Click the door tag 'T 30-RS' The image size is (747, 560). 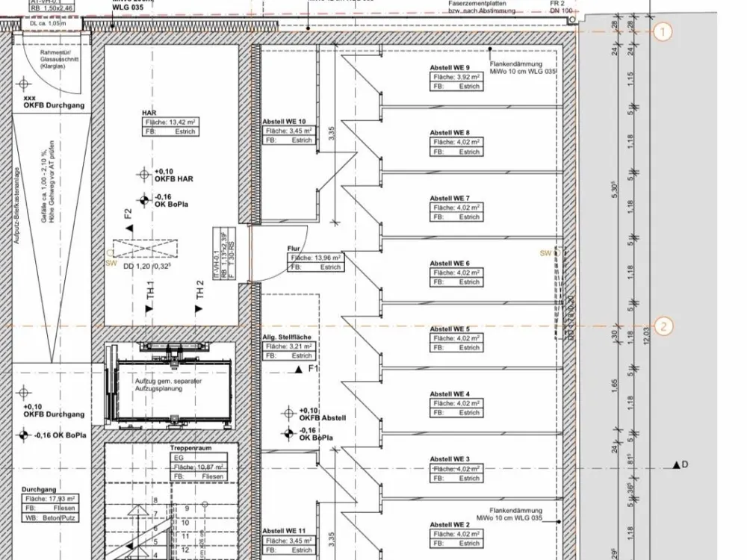pyautogui.click(x=232, y=253)
